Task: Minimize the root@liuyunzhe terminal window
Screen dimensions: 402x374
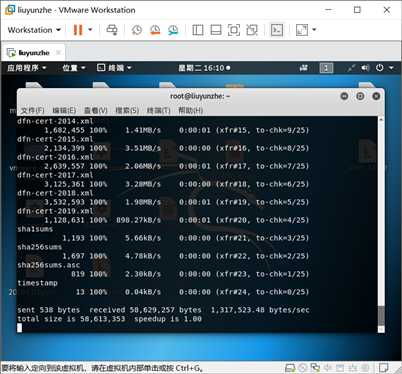Action: tap(344, 96)
